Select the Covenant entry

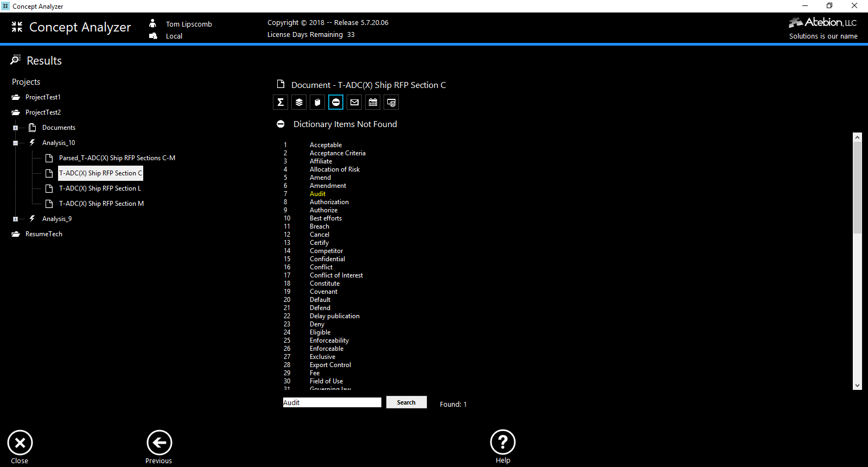pos(323,292)
